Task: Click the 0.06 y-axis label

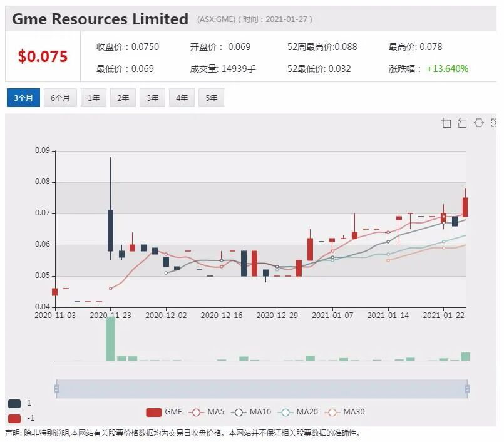Action: pos(43,244)
